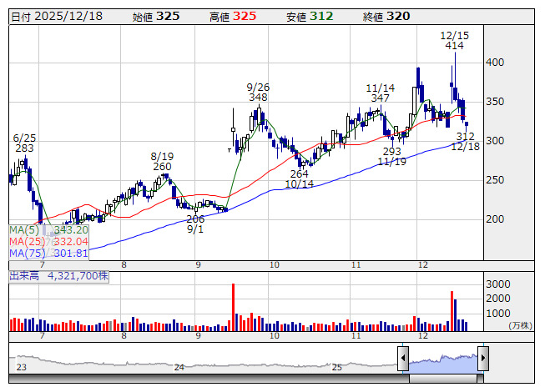Click the MA(25) legend label
Viewport: 545px width, 392px height.
click(x=26, y=241)
